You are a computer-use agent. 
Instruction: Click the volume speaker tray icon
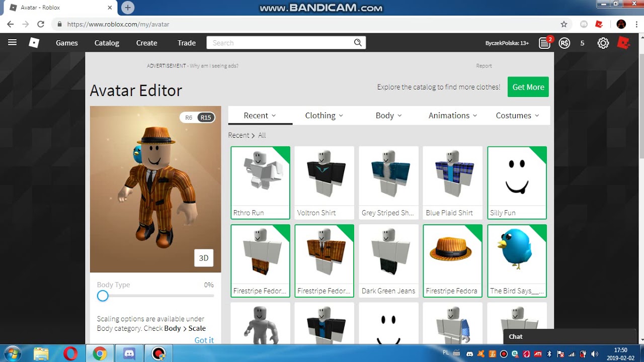pos(595,354)
